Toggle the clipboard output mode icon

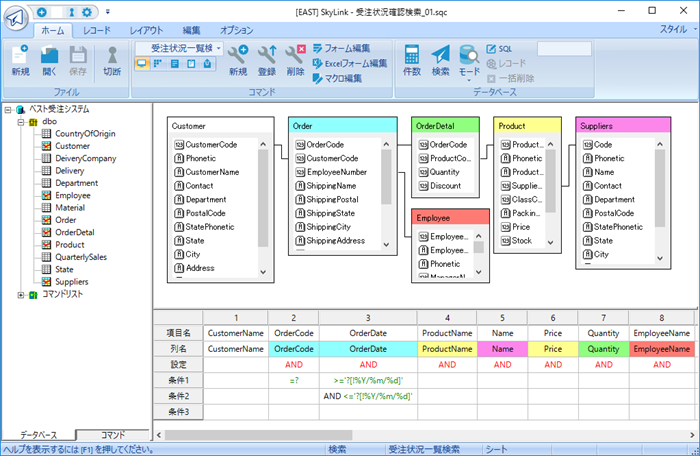click(191, 64)
